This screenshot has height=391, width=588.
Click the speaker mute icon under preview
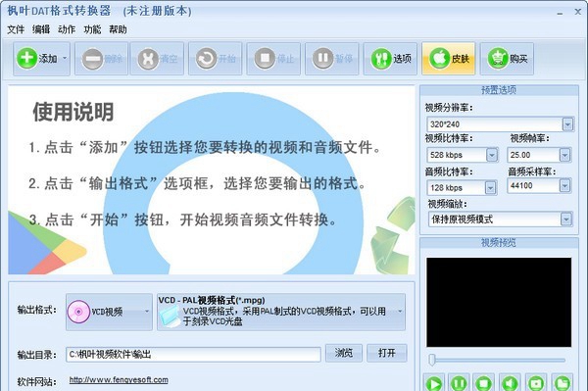point(510,383)
